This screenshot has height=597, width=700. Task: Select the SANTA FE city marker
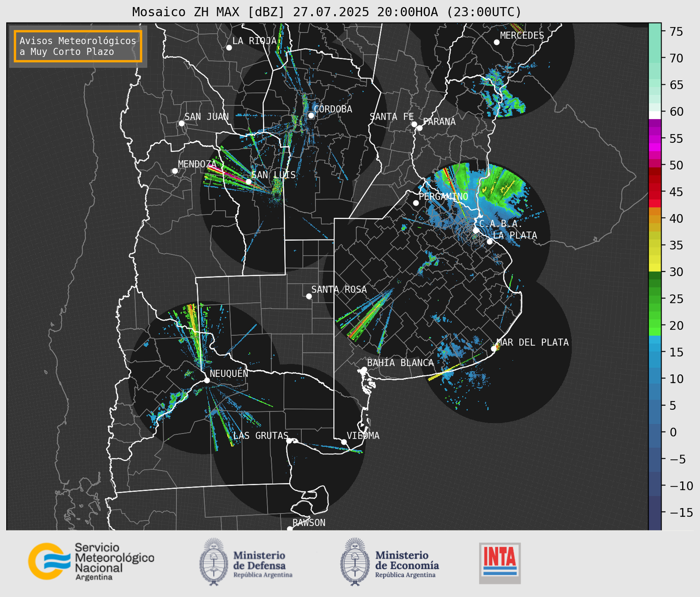pos(414,124)
